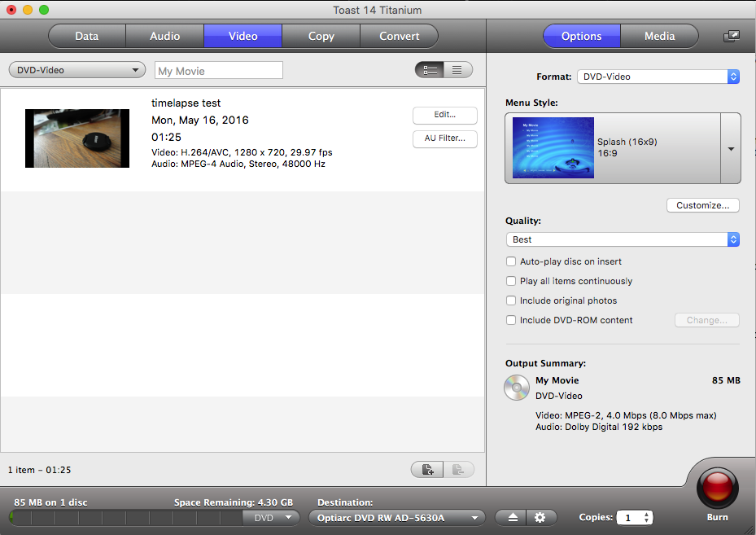Click the red Burn button
Image resolution: width=756 pixels, height=535 pixels.
click(x=718, y=488)
